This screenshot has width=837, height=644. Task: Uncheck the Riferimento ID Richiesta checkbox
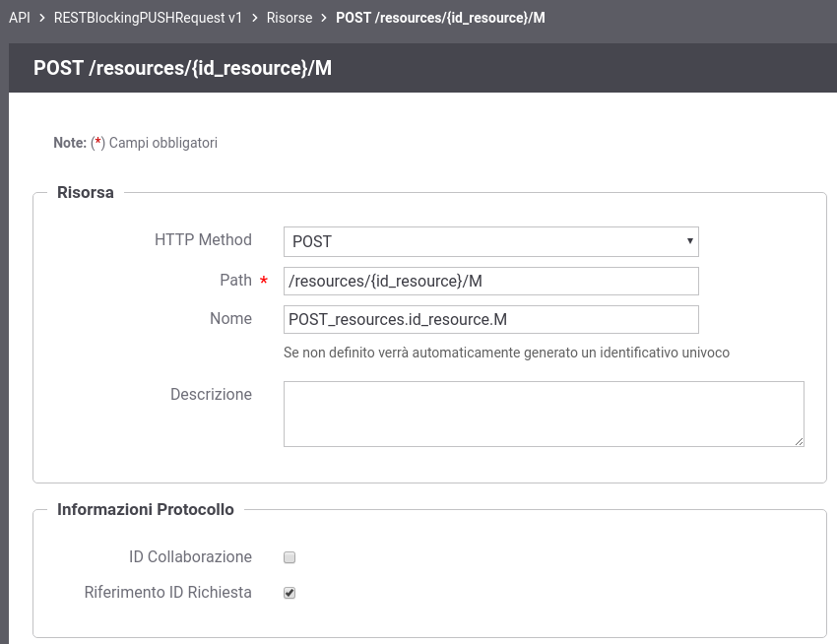pyautogui.click(x=290, y=592)
